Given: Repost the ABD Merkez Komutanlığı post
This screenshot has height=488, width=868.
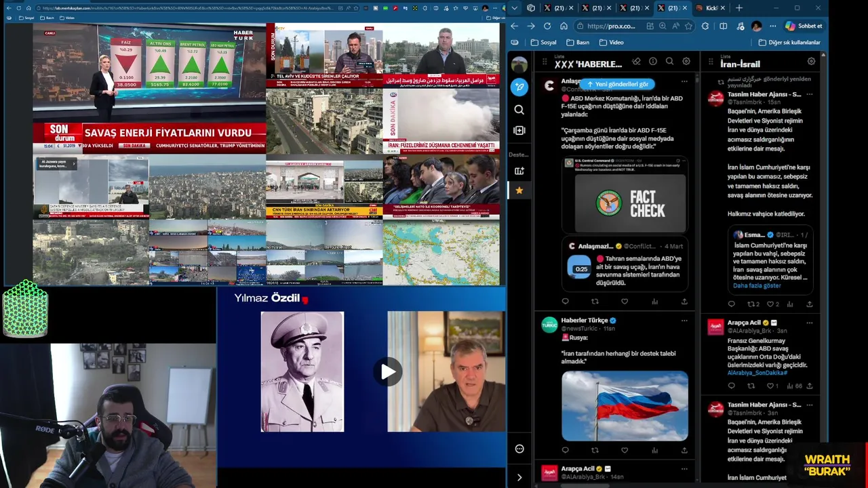Looking at the screenshot, I should point(595,302).
